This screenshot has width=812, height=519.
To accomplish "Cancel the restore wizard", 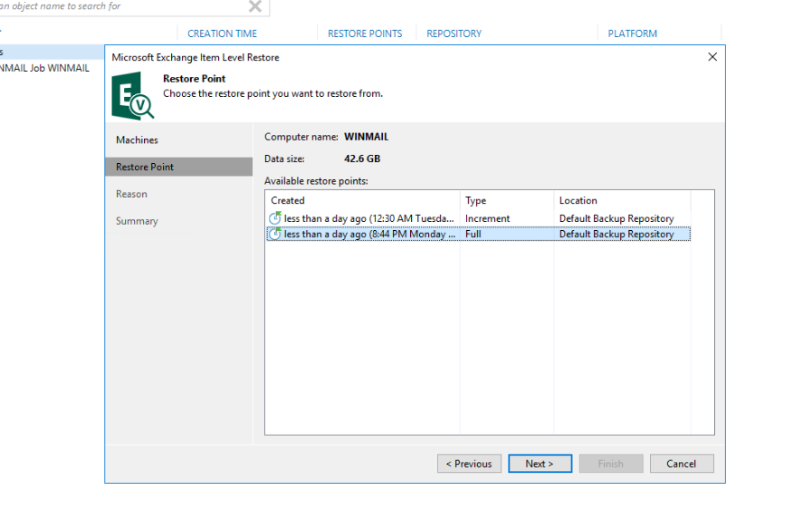I will (681, 464).
